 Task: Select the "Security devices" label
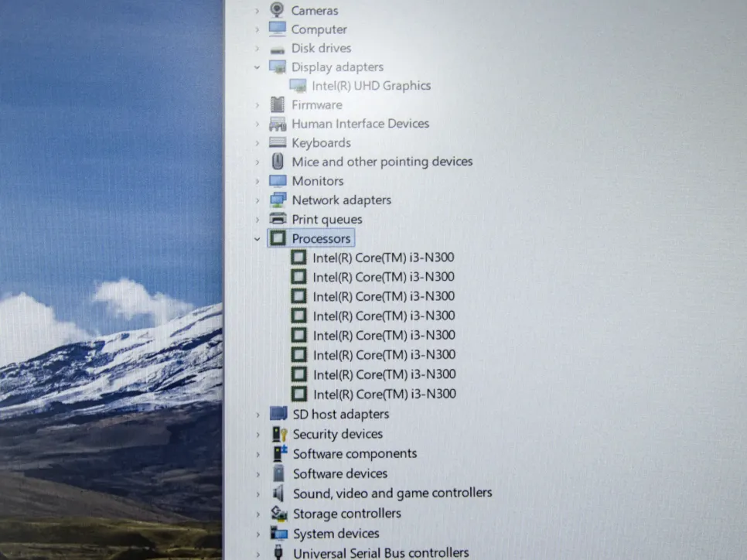(x=337, y=434)
